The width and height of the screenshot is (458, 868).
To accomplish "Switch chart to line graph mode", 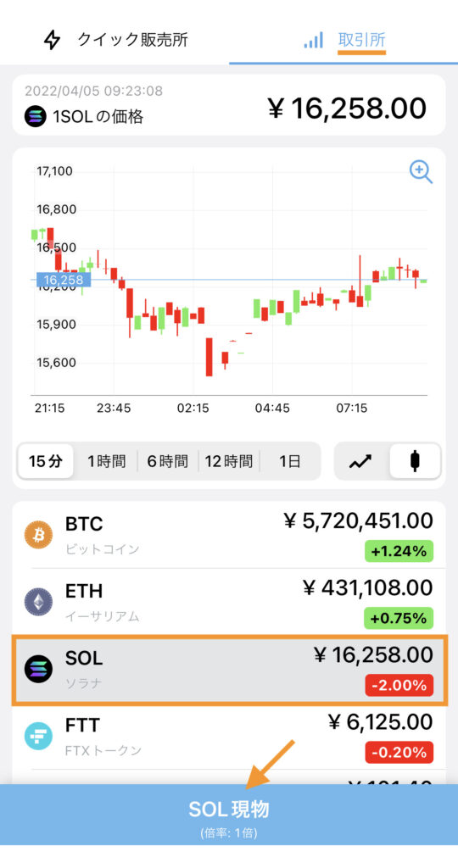I will coord(360,461).
